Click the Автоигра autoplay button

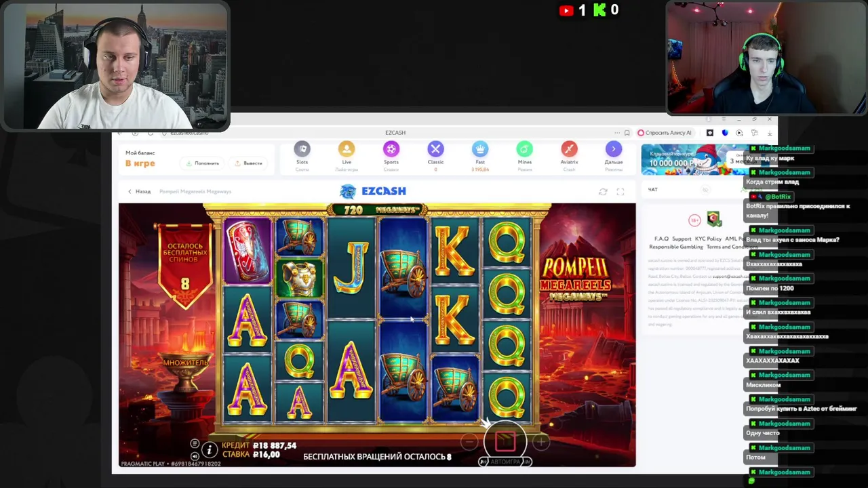505,462
